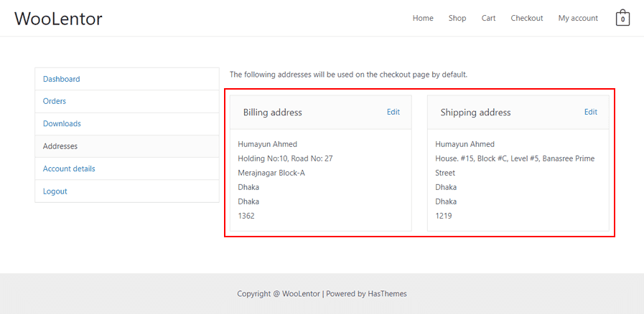This screenshot has height=314, width=644.
Task: Click the billing street line Holding No:10
Action: coord(285,158)
